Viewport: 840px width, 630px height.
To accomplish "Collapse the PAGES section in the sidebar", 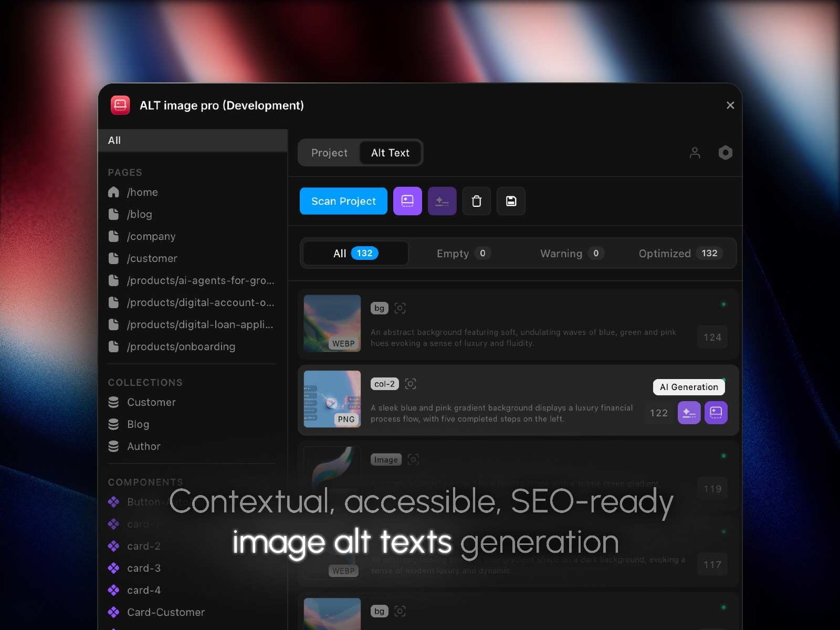I will (x=125, y=172).
